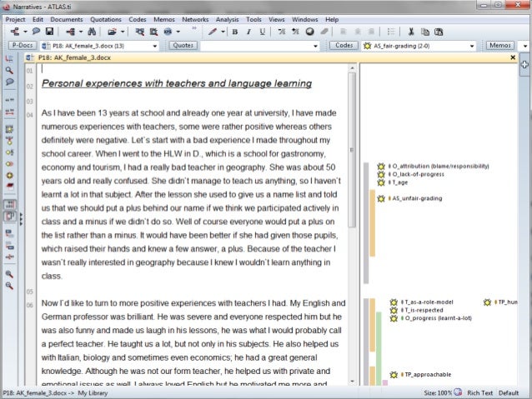Expand the toolbar overflow chevron
The width and height of the screenshot is (532, 399).
coord(194,28)
